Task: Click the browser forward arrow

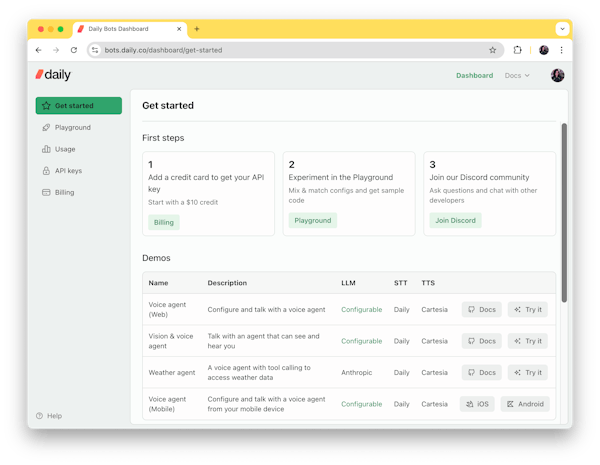Action: (x=56, y=50)
